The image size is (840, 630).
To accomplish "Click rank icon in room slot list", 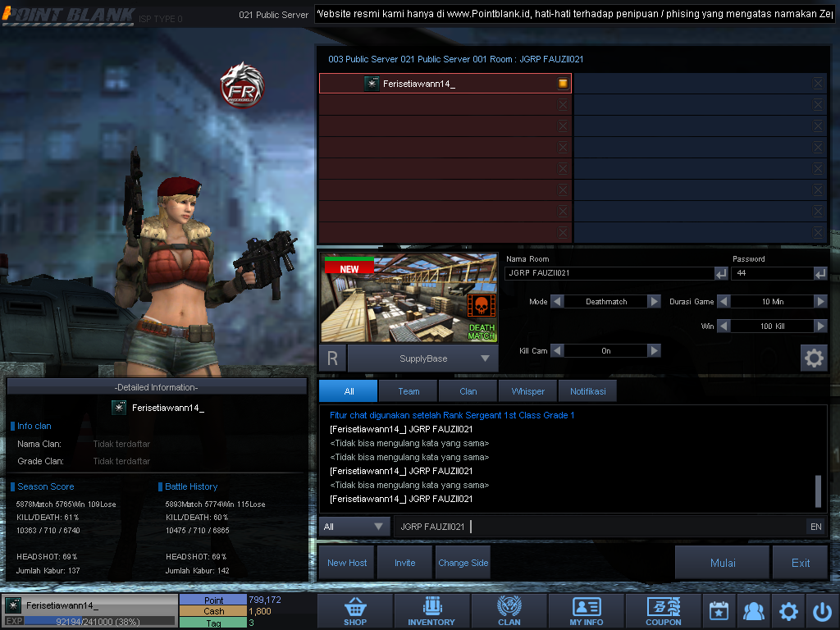I will pyautogui.click(x=372, y=83).
